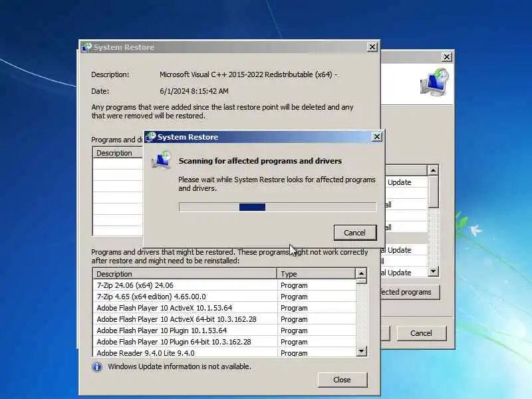Select 'Adobe Flash Player 10 ActiveX 64-bit 10.3.162.28'
Viewport: 532px width, 399px height.
pyautogui.click(x=224, y=319)
